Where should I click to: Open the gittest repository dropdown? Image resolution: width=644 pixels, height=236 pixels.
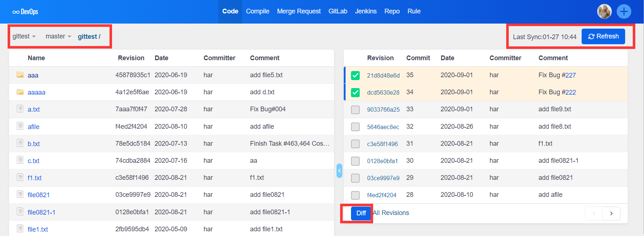point(24,36)
